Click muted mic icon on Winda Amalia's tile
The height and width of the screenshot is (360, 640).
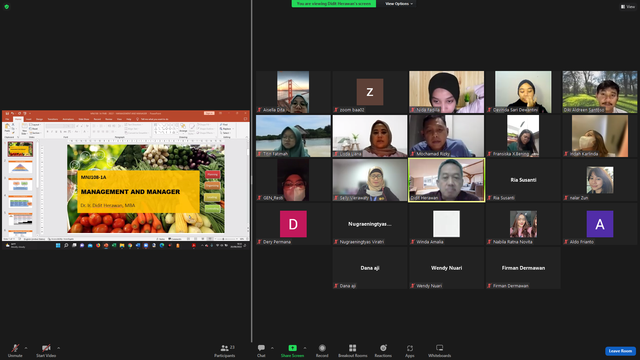click(413, 242)
